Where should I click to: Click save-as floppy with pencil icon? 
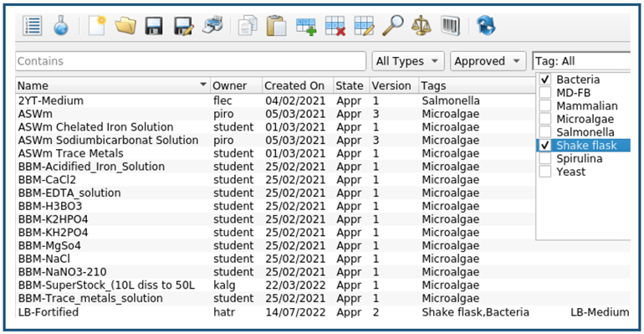(x=183, y=26)
